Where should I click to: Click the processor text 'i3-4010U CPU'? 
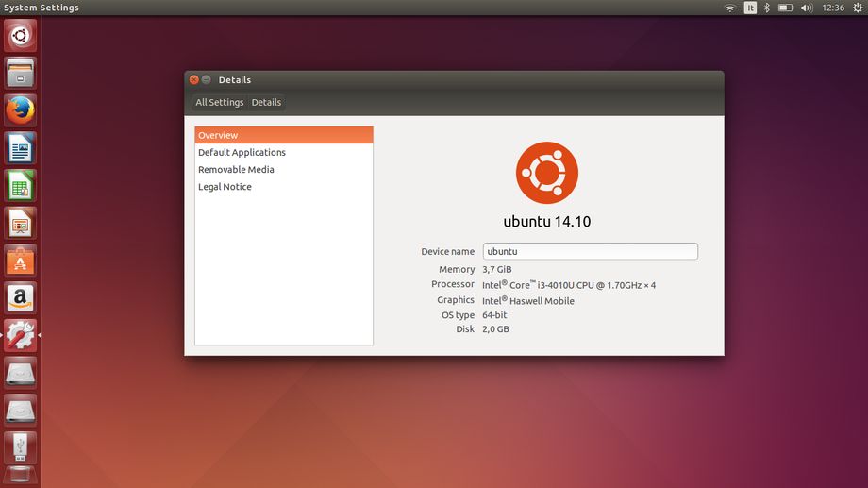(565, 285)
